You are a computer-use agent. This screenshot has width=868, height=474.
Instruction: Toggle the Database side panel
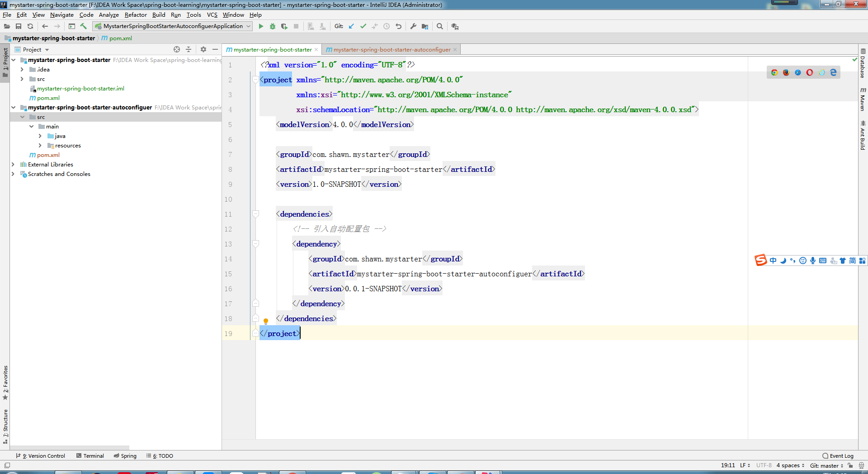[x=863, y=63]
